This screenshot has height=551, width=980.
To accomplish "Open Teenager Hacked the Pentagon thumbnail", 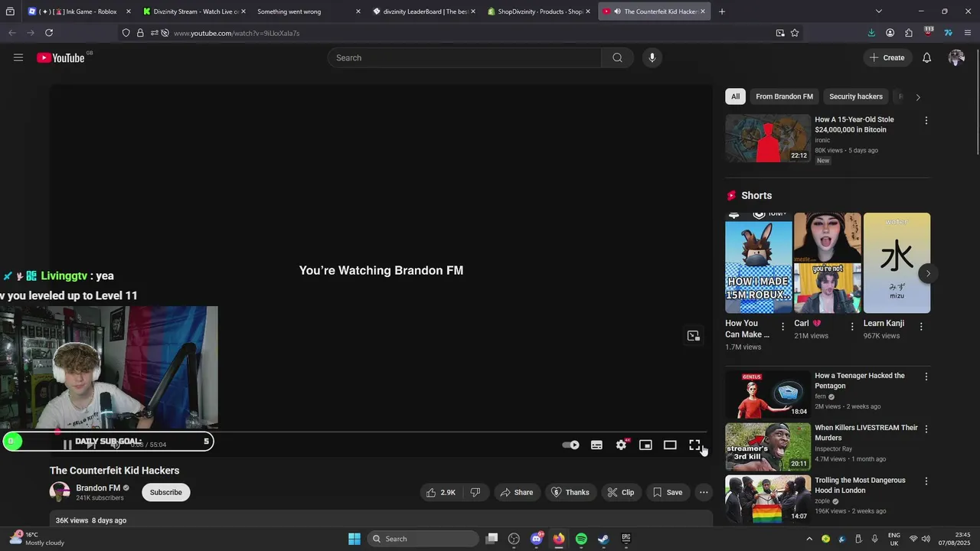I will click(x=768, y=395).
